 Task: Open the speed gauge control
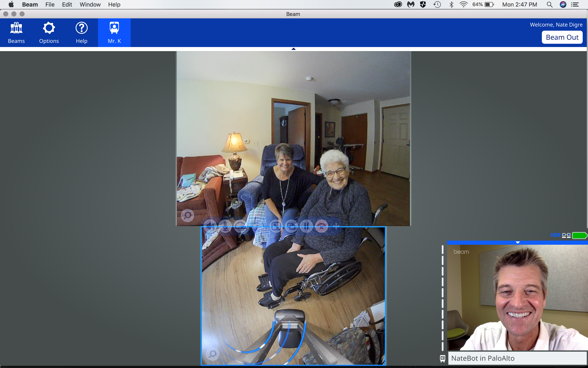point(240,226)
